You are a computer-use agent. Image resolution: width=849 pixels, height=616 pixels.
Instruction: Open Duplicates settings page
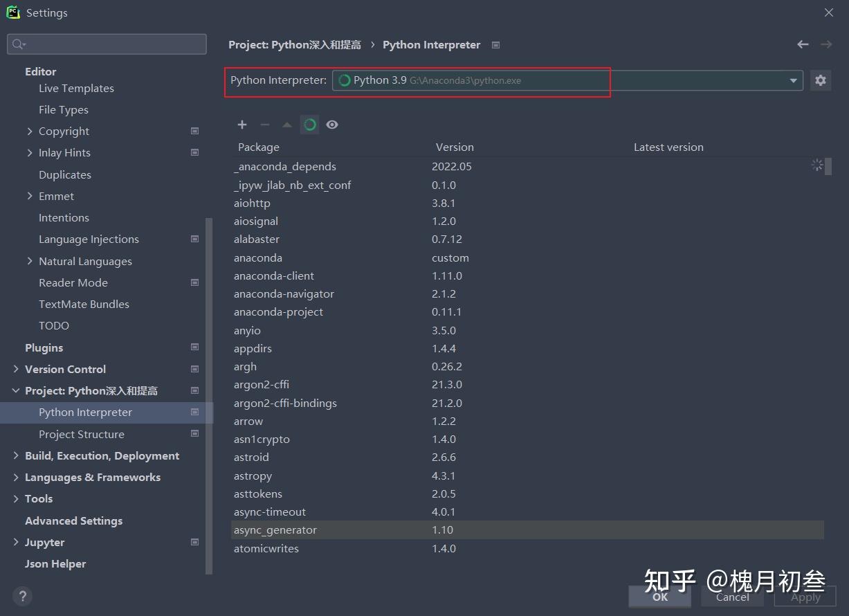65,174
